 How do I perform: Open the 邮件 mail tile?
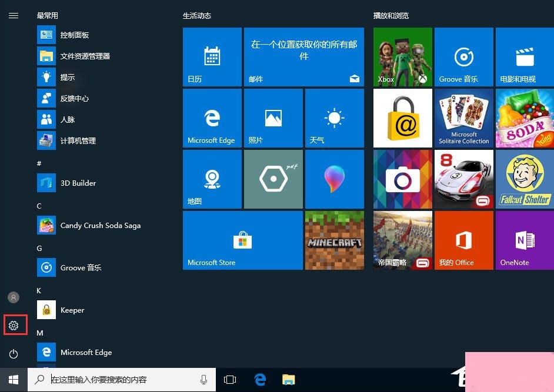(304, 57)
